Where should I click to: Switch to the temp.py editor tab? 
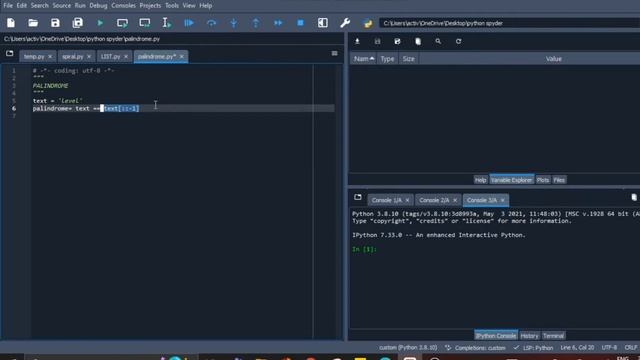(34, 56)
